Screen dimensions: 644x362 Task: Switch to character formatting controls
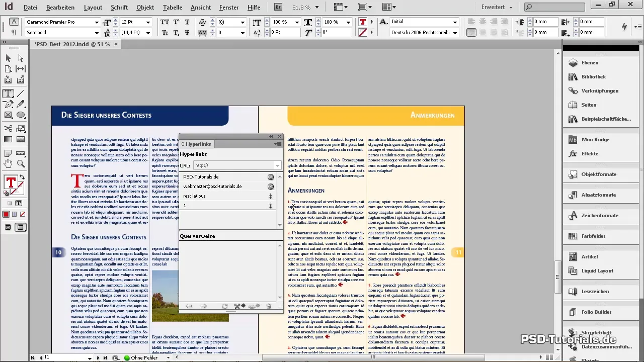[x=14, y=22]
